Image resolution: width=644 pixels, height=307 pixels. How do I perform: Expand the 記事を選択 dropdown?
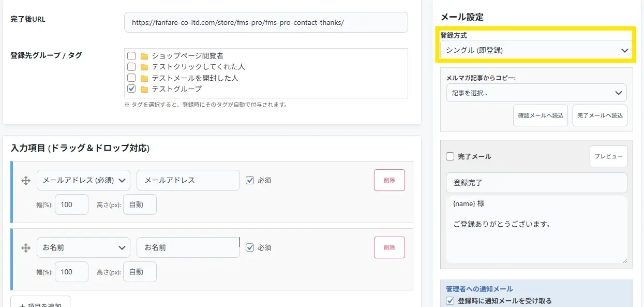(536, 93)
